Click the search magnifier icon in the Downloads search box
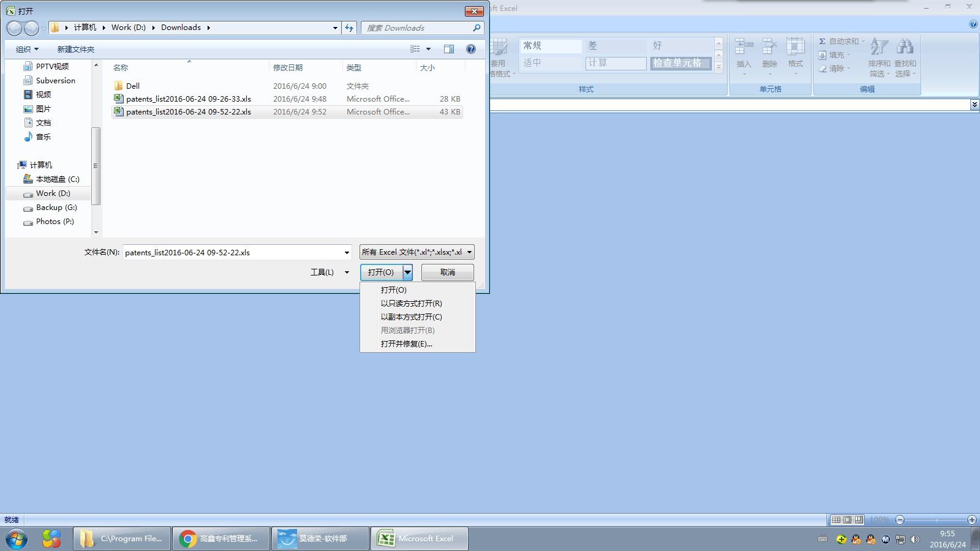980x551 pixels. click(477, 28)
